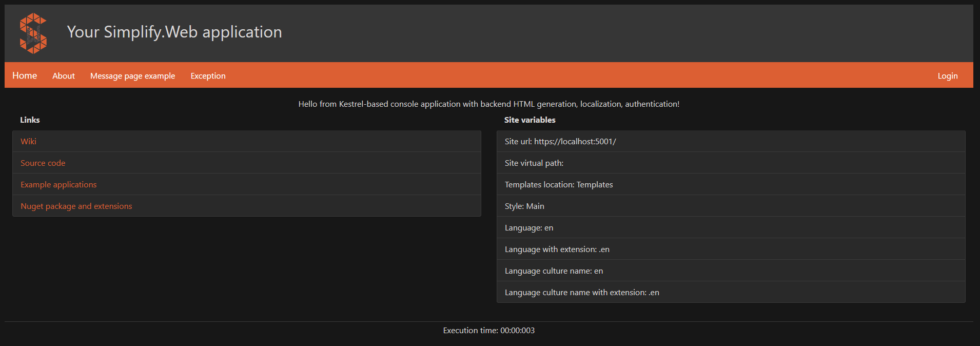This screenshot has width=980, height=346.
Task: Open Message page example in navbar
Action: [x=132, y=76]
